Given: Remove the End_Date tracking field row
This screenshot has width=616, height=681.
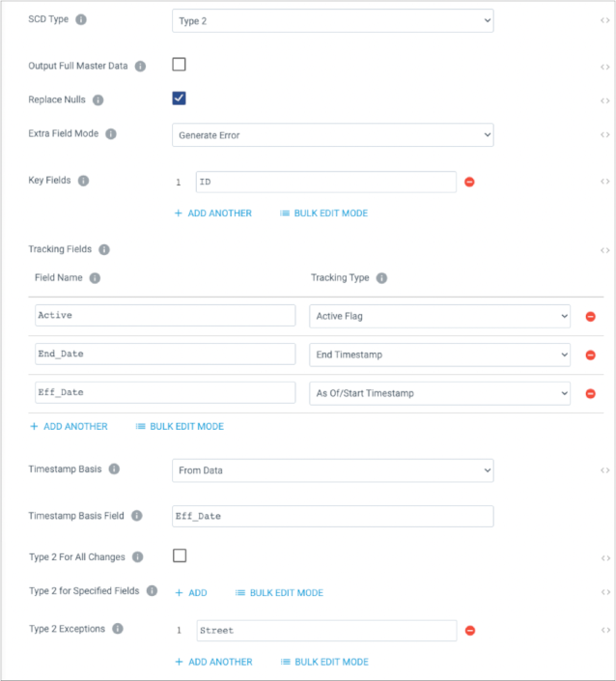Looking at the screenshot, I should coord(590,355).
